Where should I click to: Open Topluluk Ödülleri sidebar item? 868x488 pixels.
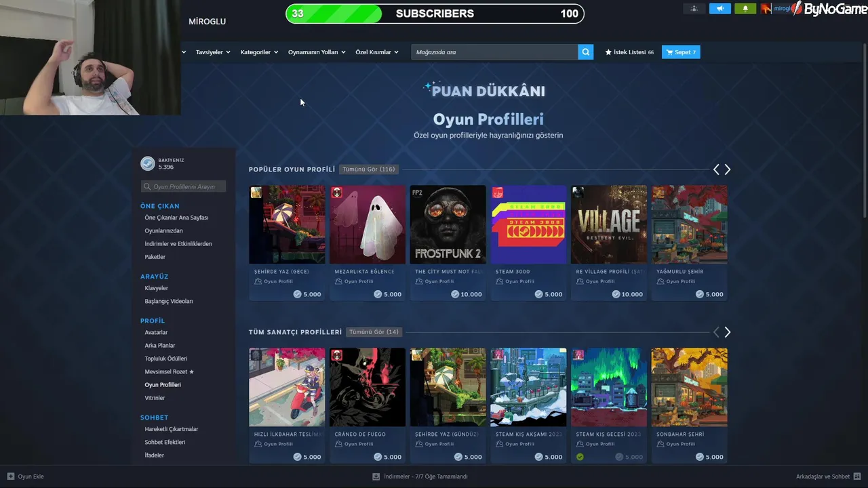pyautogui.click(x=166, y=359)
